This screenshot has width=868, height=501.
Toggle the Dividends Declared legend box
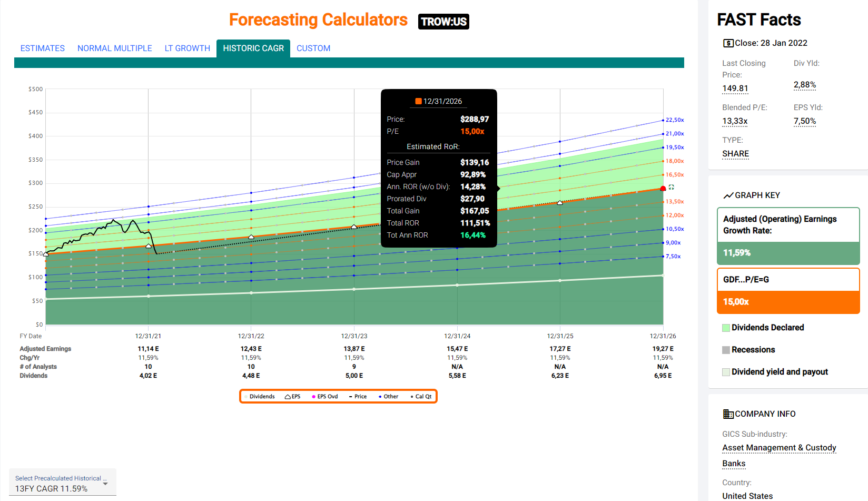pos(726,328)
